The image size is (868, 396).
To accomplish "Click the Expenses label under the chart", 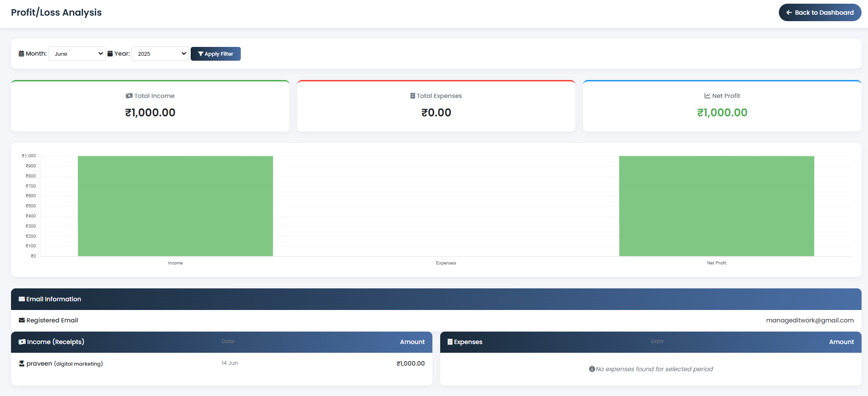I will pyautogui.click(x=446, y=263).
